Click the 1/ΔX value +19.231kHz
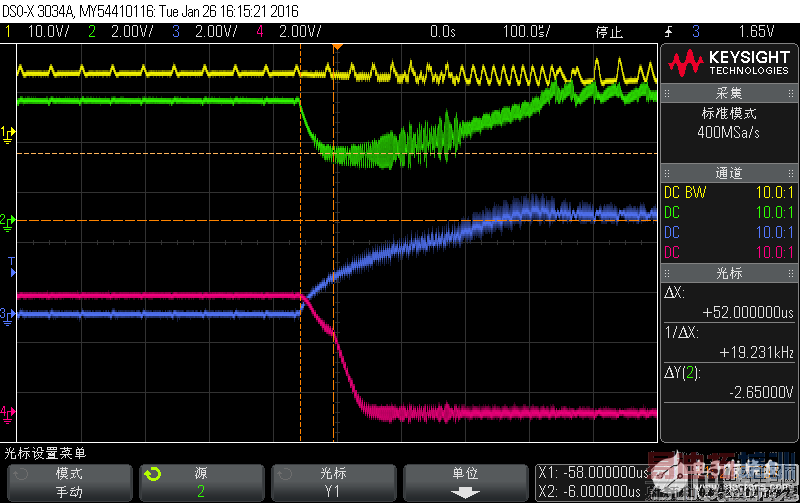 coord(757,353)
